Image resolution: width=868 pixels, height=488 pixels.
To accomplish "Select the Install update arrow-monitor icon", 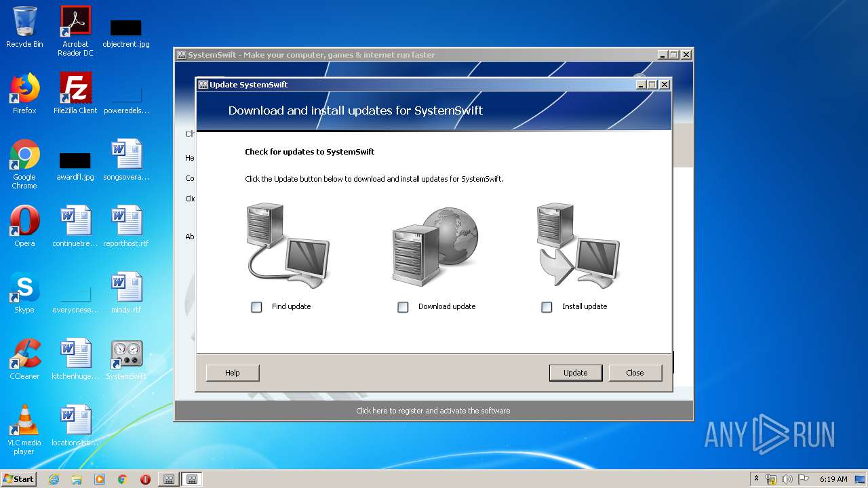I will [x=578, y=245].
